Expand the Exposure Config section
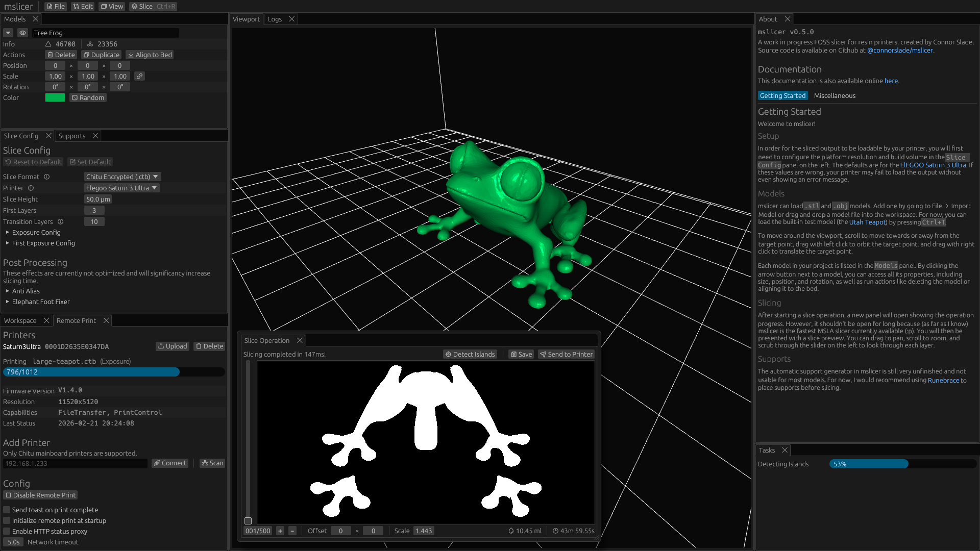Screen dimensions: 980x551 coord(36,232)
